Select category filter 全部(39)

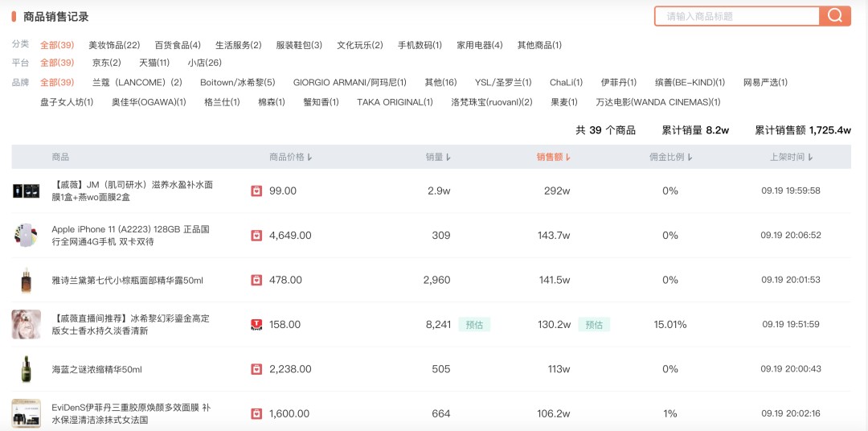click(57, 45)
